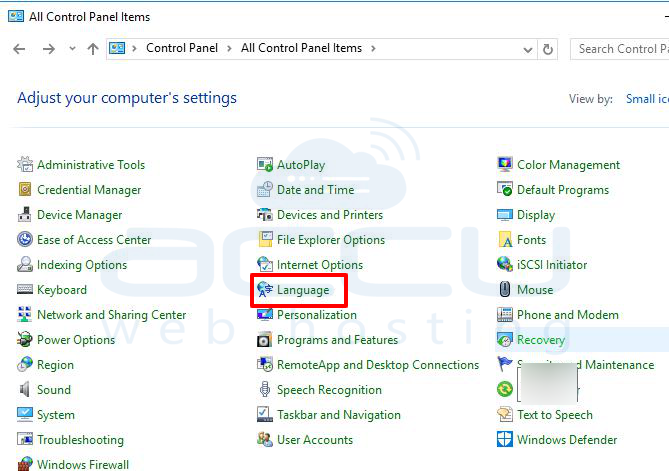Image resolution: width=669 pixels, height=471 pixels.
Task: Open the Ease of Access Center icon
Action: (x=25, y=239)
